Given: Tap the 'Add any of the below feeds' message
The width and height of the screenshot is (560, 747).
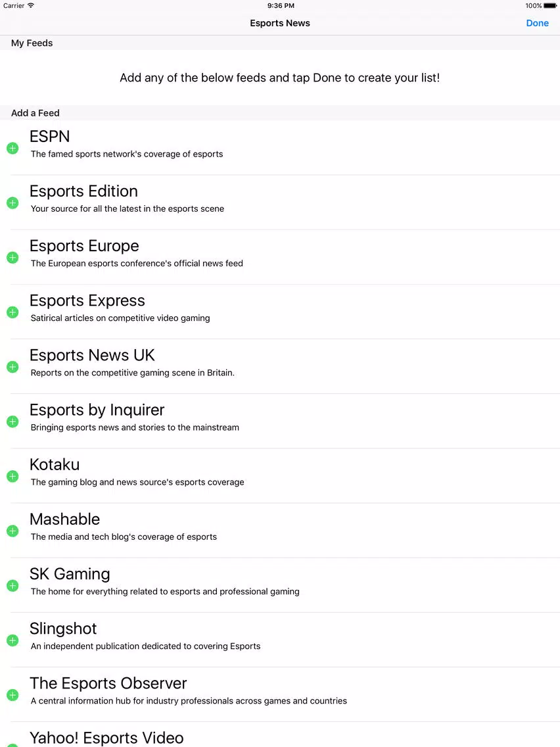Looking at the screenshot, I should point(279,78).
